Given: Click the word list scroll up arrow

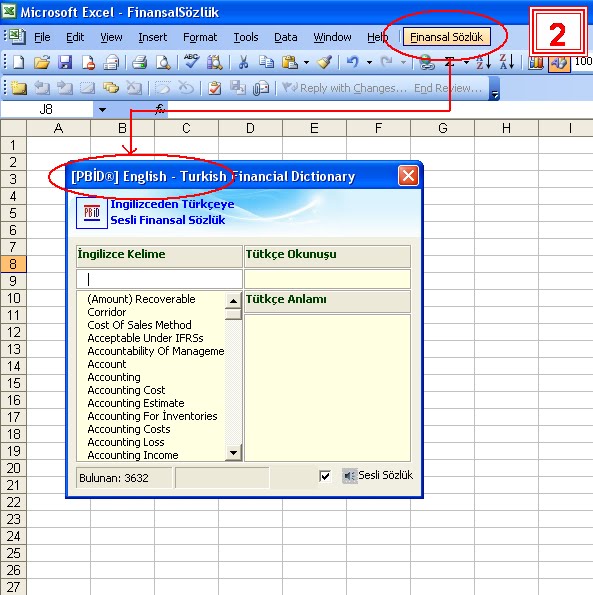Looking at the screenshot, I should 233,301.
